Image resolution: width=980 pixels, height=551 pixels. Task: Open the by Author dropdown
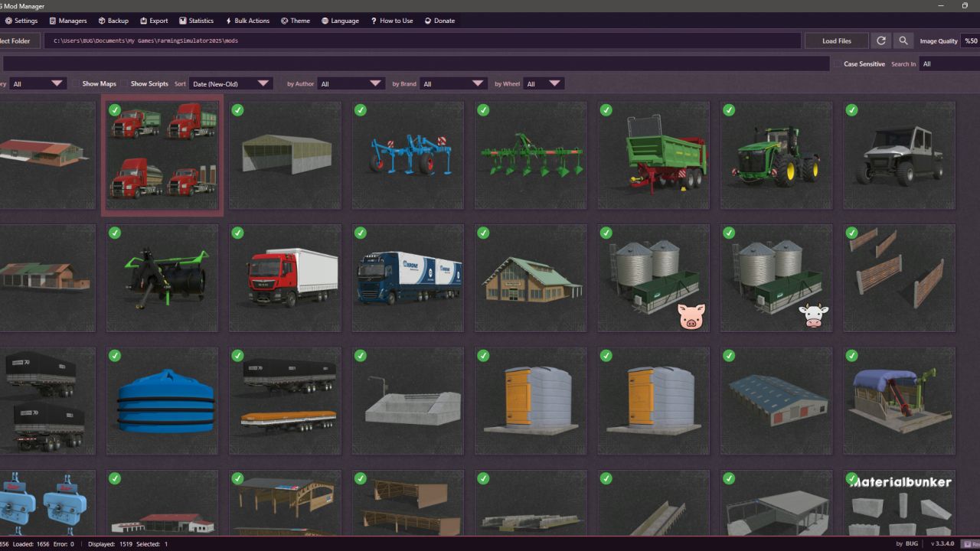351,83
